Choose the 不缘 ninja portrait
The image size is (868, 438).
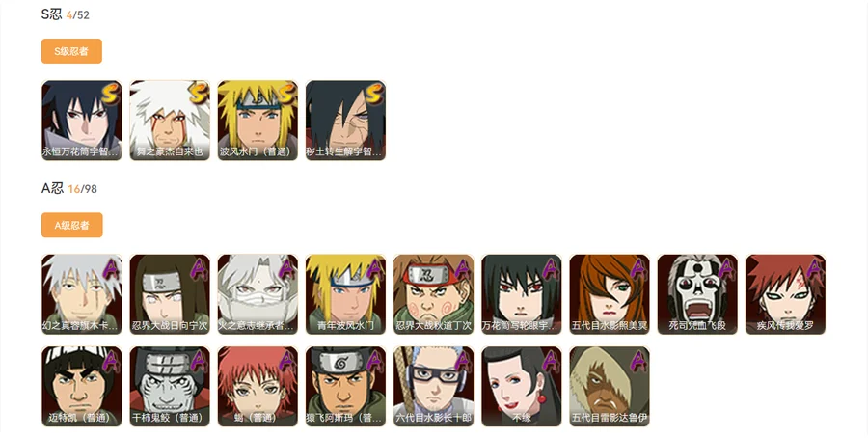pos(522,387)
